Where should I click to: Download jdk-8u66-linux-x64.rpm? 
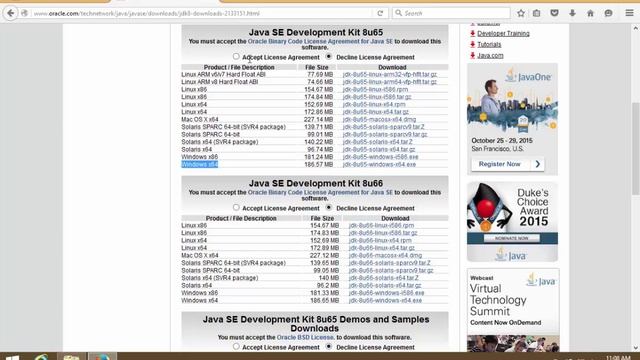coord(380,240)
